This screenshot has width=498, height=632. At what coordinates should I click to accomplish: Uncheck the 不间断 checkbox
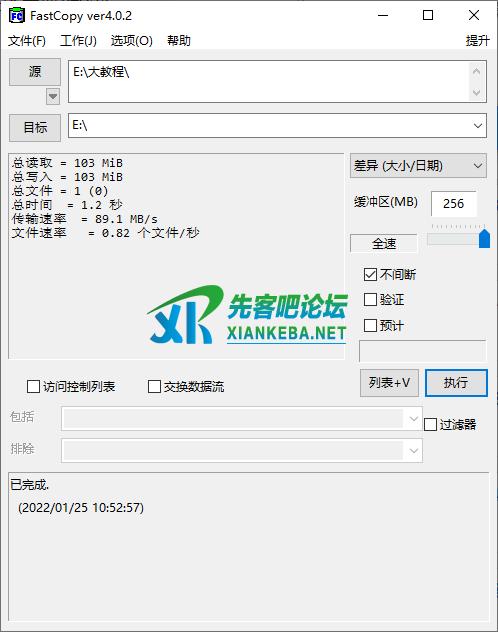[x=370, y=274]
